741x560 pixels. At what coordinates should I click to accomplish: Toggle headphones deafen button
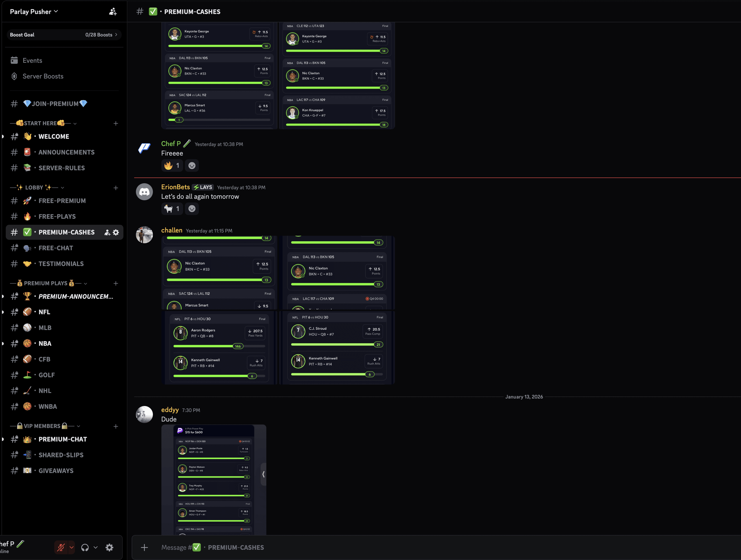[x=85, y=547]
